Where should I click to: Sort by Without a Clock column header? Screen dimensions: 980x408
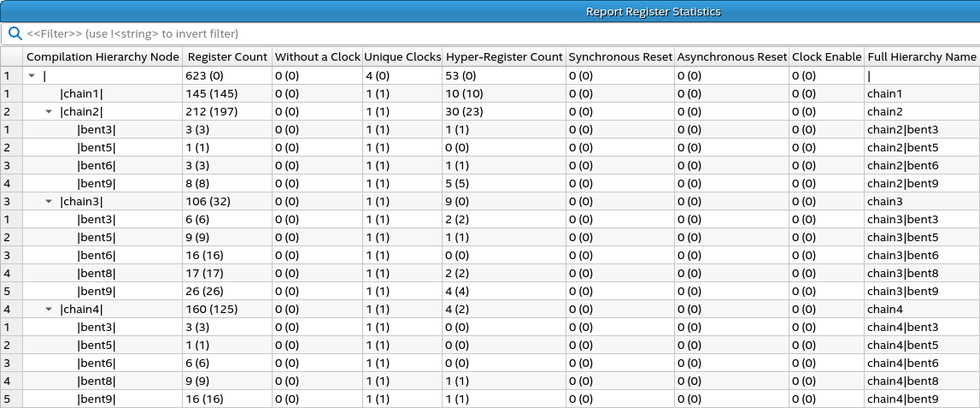click(318, 56)
